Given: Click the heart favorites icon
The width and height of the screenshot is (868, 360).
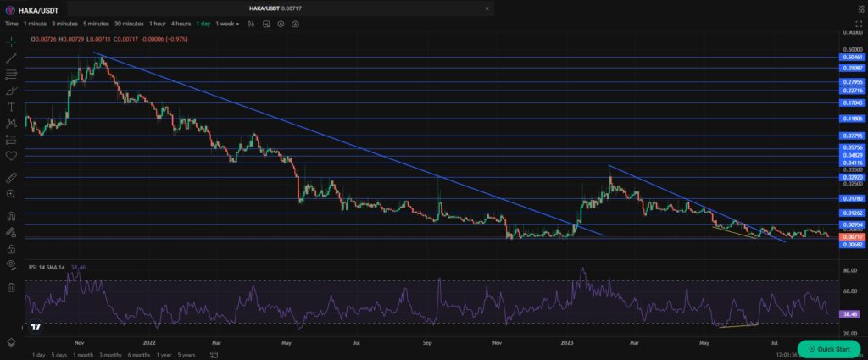Looking at the screenshot, I should pyautogui.click(x=11, y=155).
